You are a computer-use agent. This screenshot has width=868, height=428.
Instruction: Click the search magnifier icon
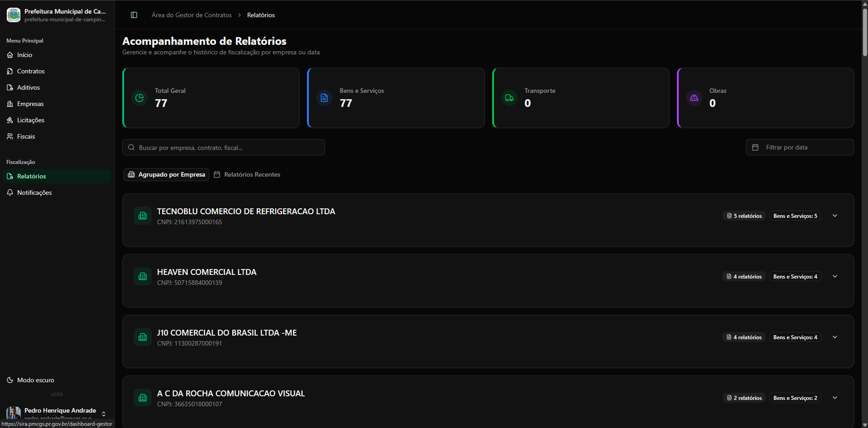(131, 147)
